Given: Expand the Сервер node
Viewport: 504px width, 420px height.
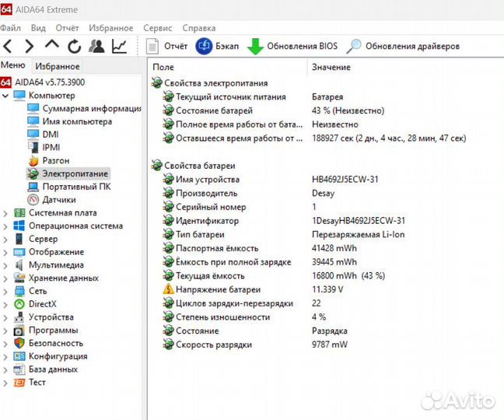Looking at the screenshot, I should tap(5, 240).
